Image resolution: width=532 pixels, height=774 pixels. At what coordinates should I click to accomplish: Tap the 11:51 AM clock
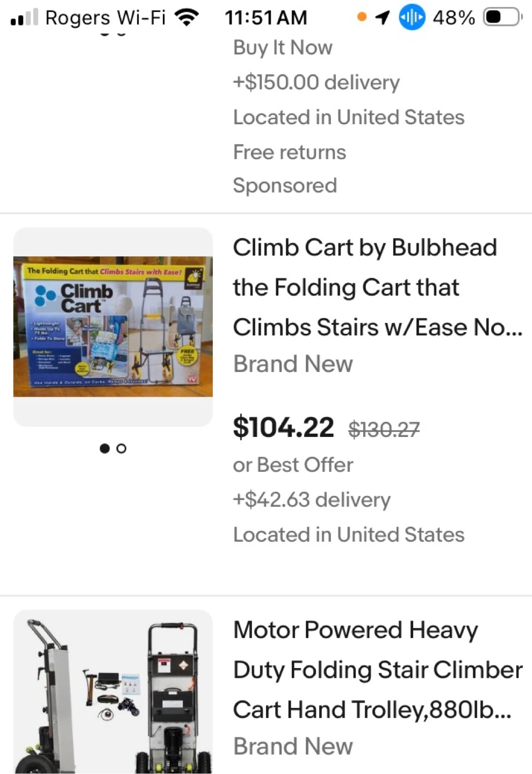point(265,18)
